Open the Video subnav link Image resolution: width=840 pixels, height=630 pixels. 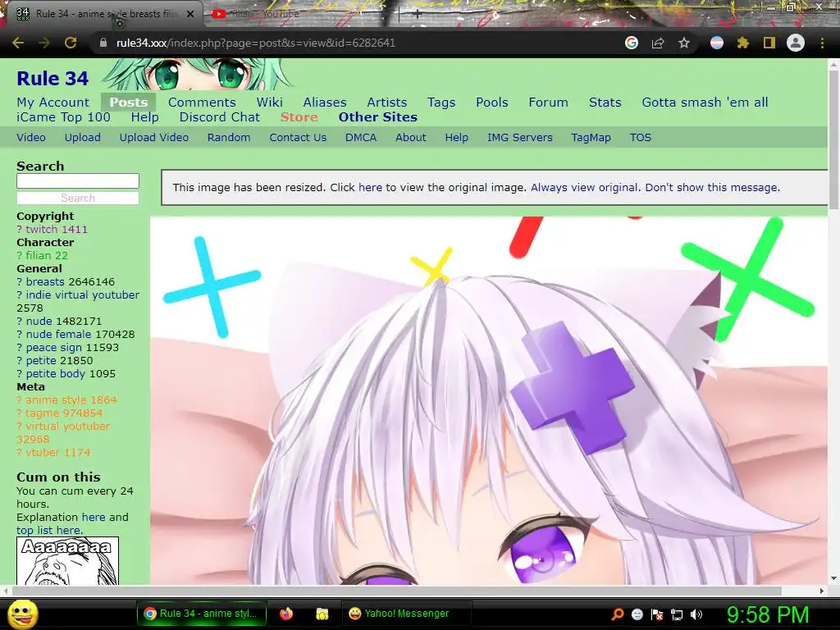point(31,138)
